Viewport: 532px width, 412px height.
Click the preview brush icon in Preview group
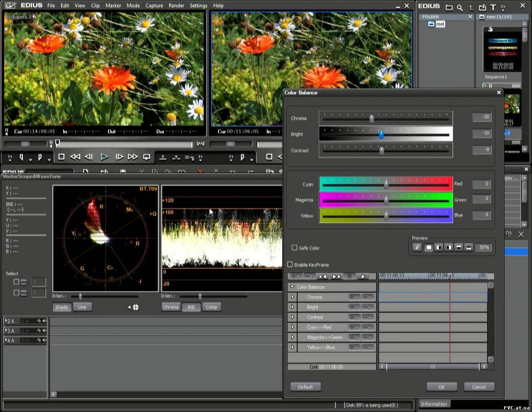[x=417, y=247]
